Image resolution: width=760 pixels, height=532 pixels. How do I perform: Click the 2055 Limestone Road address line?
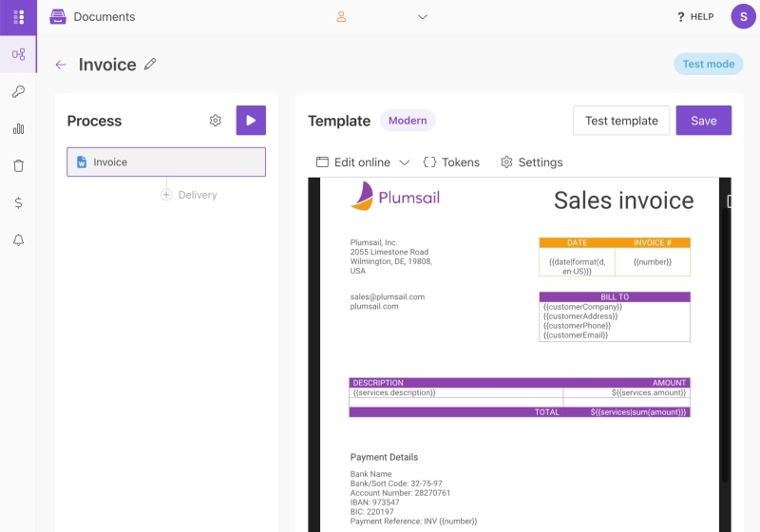point(389,252)
